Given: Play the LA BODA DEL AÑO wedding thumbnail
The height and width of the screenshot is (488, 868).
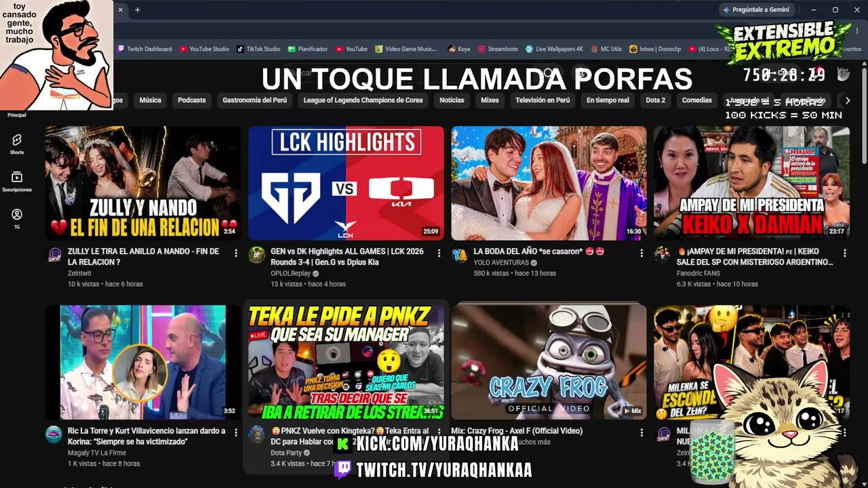Looking at the screenshot, I should pos(549,183).
